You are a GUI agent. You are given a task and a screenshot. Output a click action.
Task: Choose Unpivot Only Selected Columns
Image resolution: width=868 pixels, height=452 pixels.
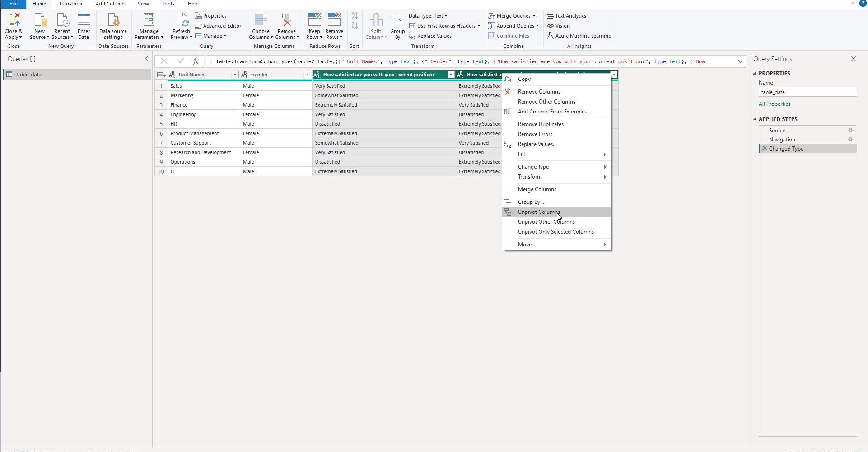click(556, 232)
